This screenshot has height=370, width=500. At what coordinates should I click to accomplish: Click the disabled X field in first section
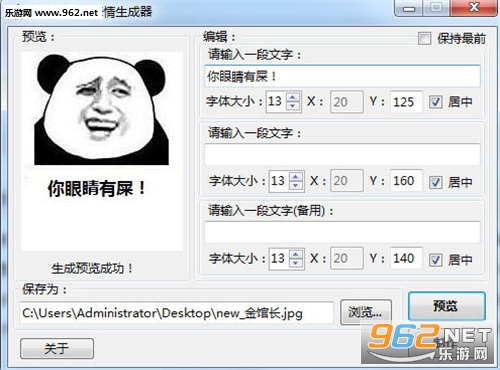(x=346, y=102)
